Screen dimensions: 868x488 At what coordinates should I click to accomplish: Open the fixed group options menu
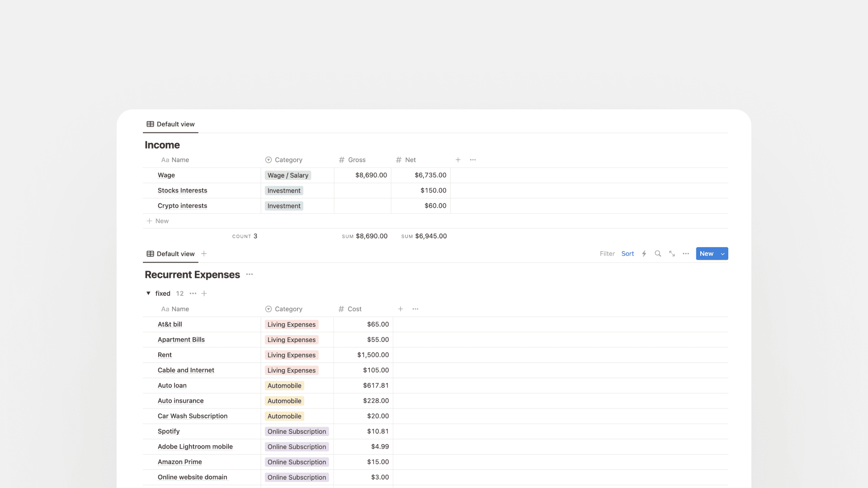(193, 294)
